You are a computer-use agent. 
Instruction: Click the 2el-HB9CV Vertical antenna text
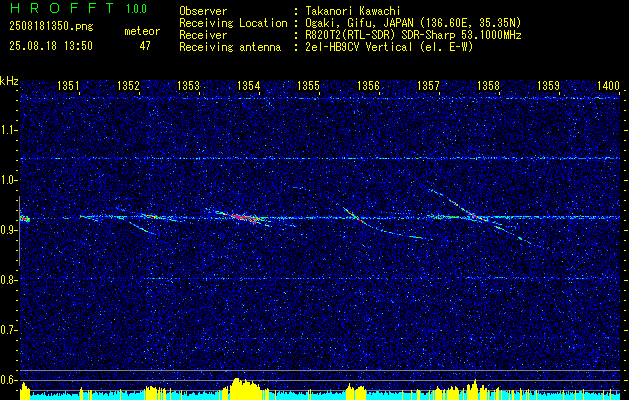pyautogui.click(x=359, y=47)
